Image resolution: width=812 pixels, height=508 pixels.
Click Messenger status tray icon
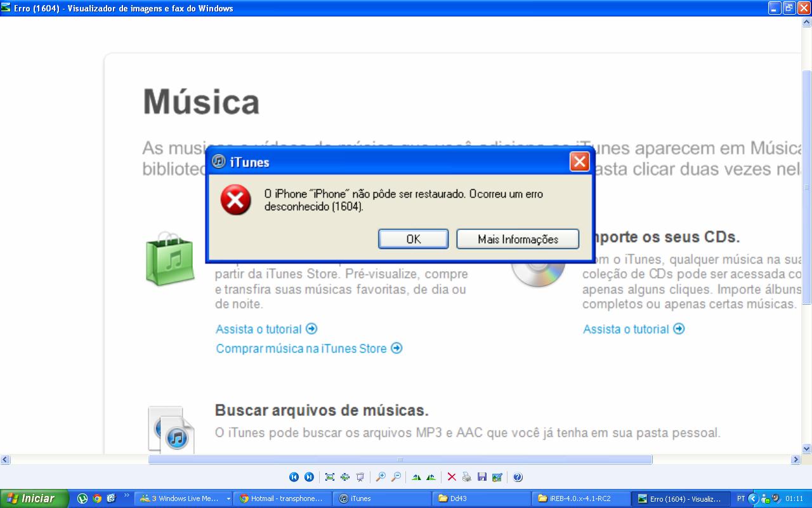[x=766, y=498]
